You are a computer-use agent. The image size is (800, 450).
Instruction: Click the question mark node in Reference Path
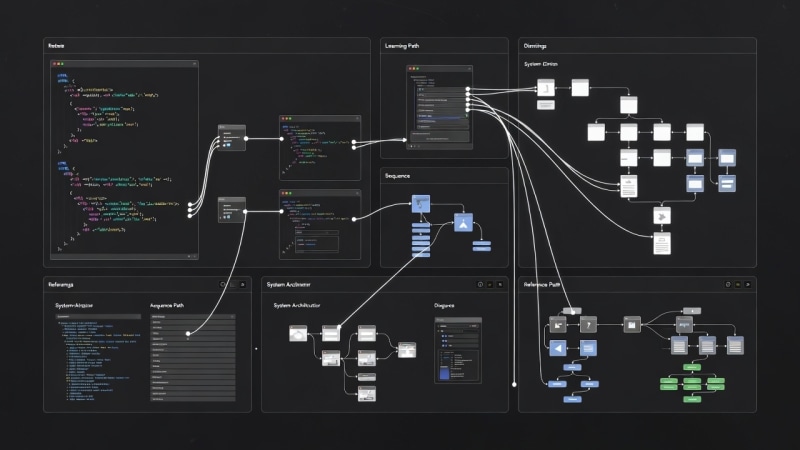[589, 324]
